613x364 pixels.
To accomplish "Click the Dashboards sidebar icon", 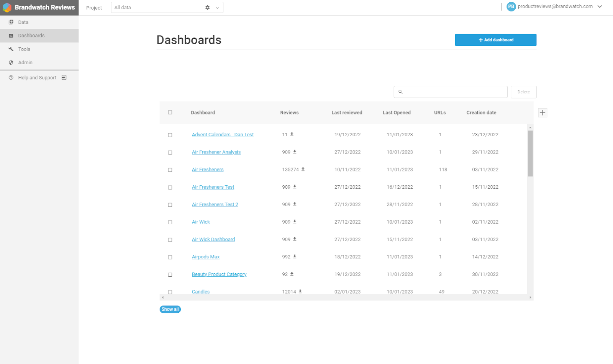I will pyautogui.click(x=11, y=36).
